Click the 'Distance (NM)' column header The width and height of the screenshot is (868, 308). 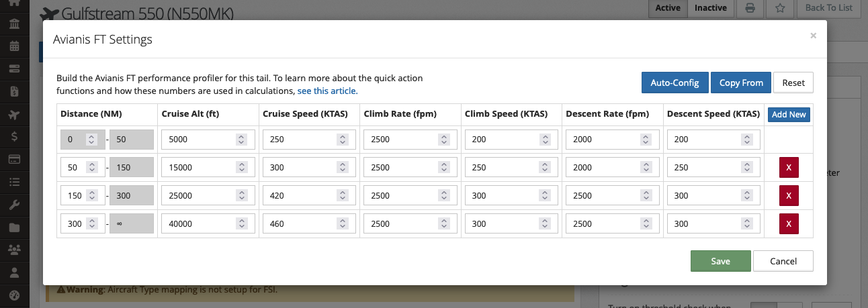[x=91, y=114]
